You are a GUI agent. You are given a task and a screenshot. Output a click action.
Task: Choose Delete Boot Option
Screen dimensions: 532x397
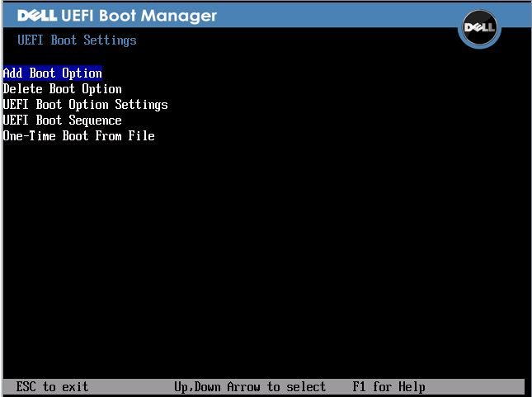click(x=63, y=89)
